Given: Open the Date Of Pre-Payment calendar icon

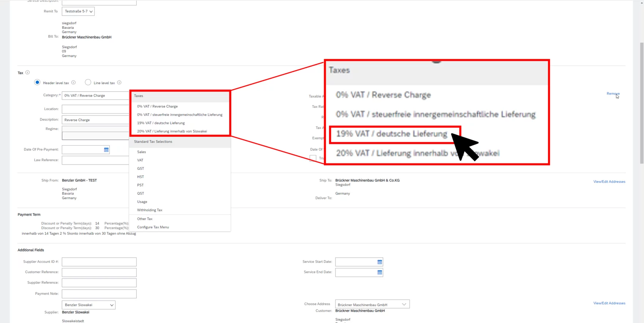Looking at the screenshot, I should tap(106, 150).
